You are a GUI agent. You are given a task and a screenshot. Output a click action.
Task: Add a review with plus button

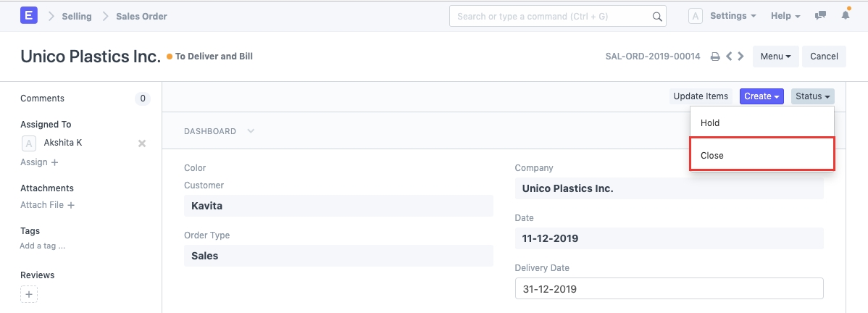click(29, 294)
